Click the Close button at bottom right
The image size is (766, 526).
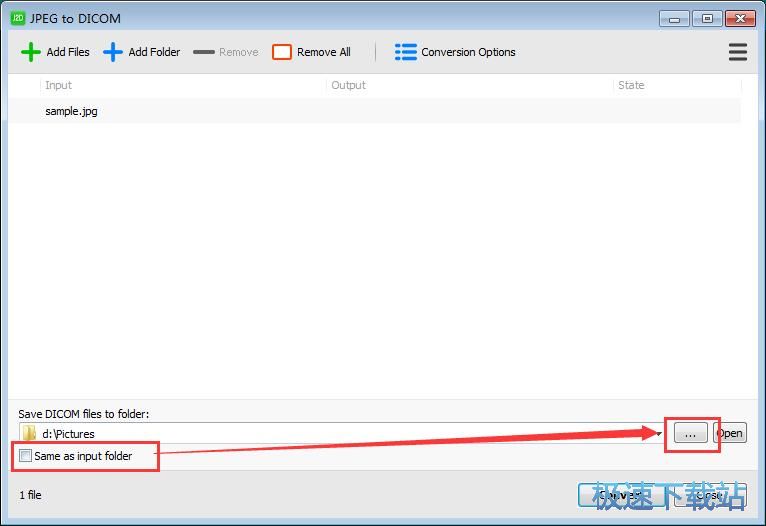(710, 496)
